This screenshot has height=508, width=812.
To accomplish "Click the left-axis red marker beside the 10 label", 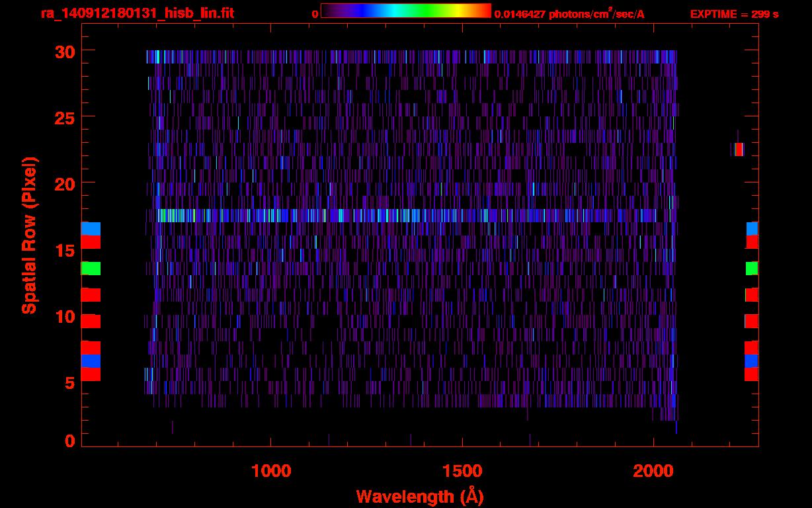I will [91, 321].
